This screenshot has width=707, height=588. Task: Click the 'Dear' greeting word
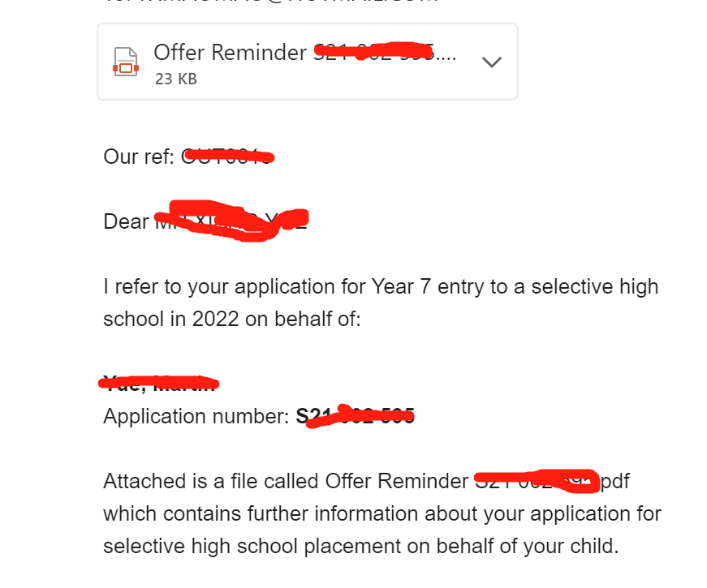point(126,221)
